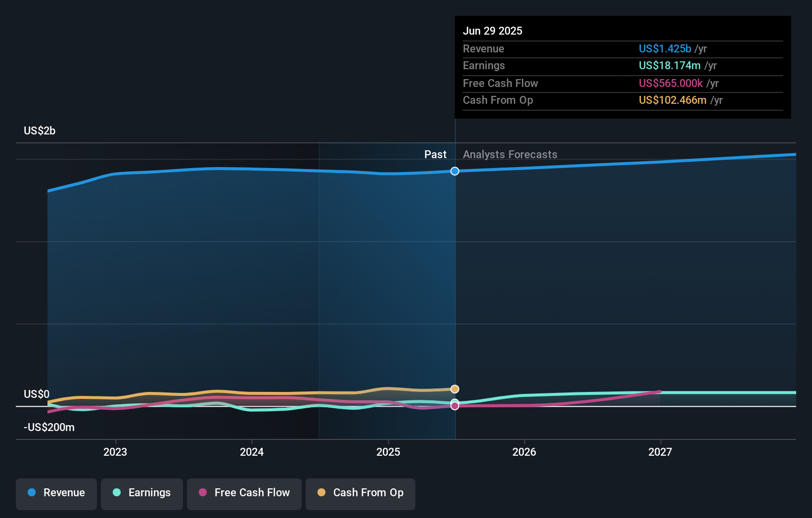The image size is (812, 518).
Task: Click the pink Free Cash Flow data point
Action: pos(455,406)
